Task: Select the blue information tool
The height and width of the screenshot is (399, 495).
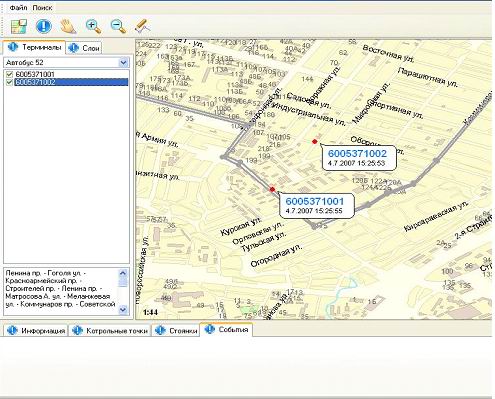Action: pyautogui.click(x=43, y=26)
